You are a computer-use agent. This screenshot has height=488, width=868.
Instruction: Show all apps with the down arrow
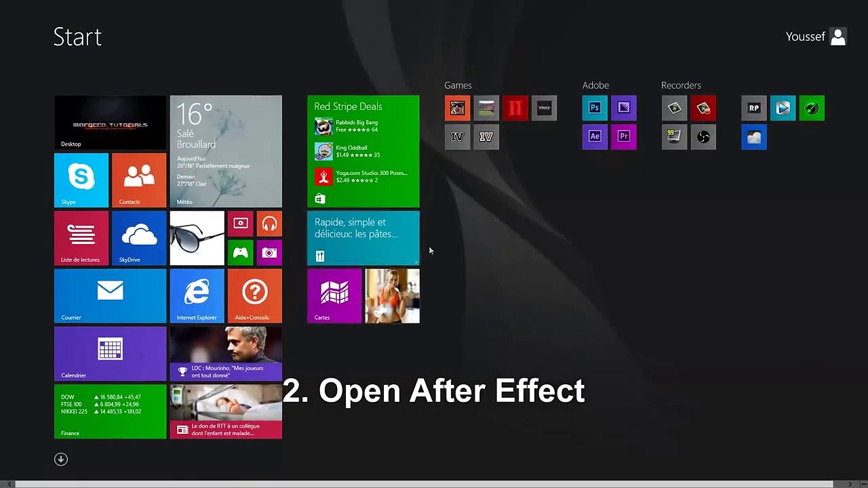[61, 459]
